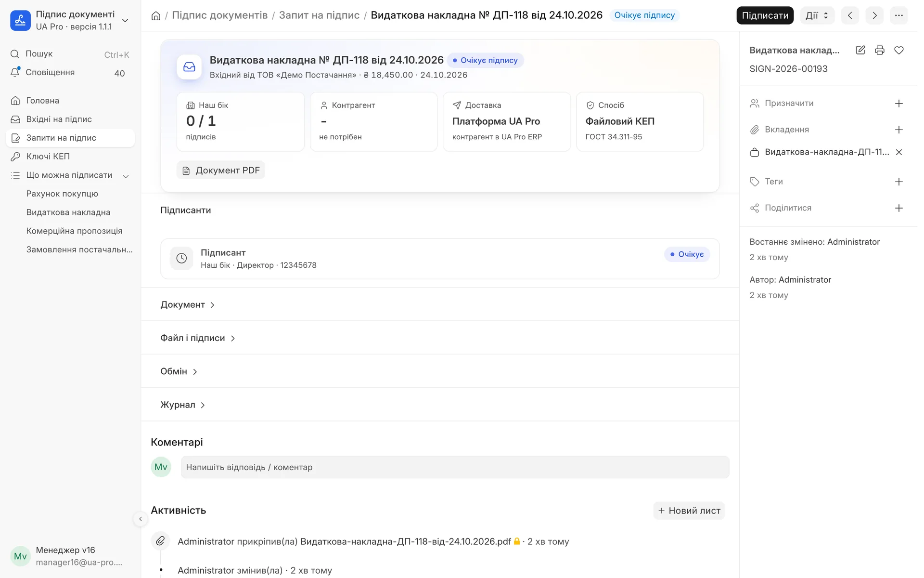Click the search magnifier icon
The height and width of the screenshot is (578, 924).
[15, 54]
